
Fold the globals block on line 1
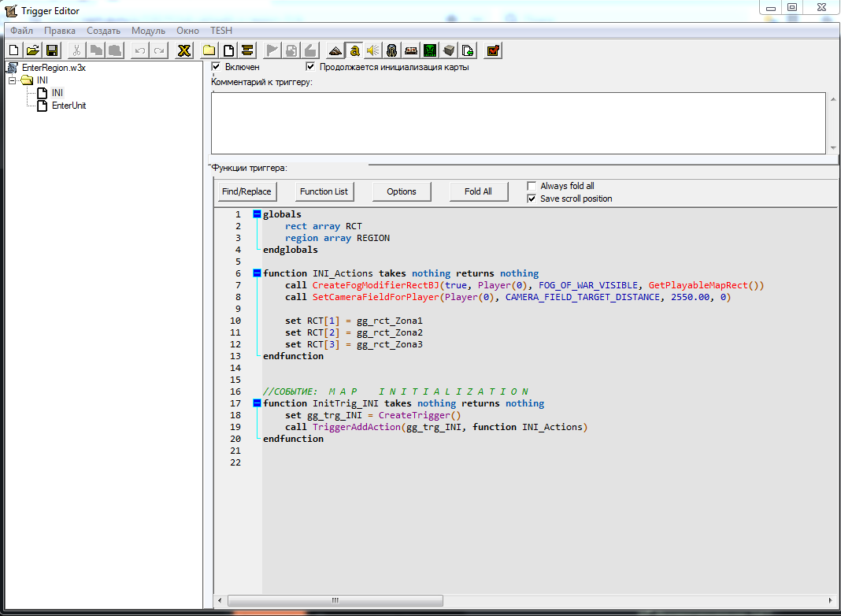point(257,214)
